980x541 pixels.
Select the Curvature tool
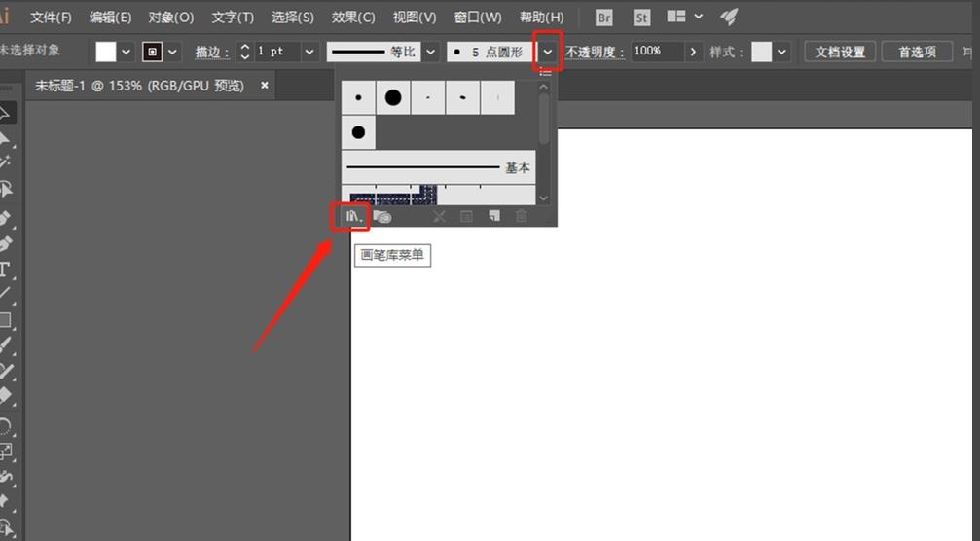tap(5, 243)
